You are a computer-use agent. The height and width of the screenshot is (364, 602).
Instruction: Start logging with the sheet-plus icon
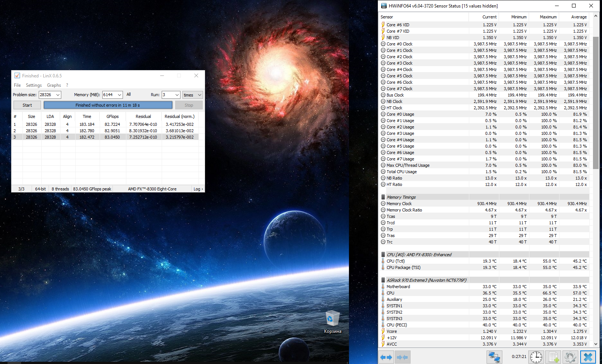[553, 357]
